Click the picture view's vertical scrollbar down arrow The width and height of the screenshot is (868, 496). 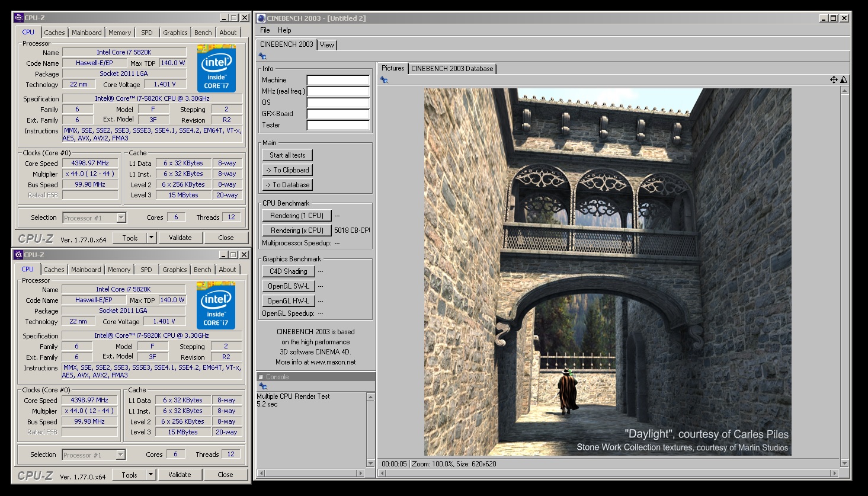844,463
